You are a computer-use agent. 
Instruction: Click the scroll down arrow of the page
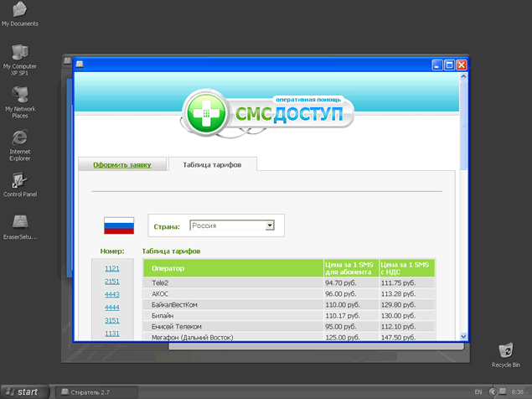[464, 335]
